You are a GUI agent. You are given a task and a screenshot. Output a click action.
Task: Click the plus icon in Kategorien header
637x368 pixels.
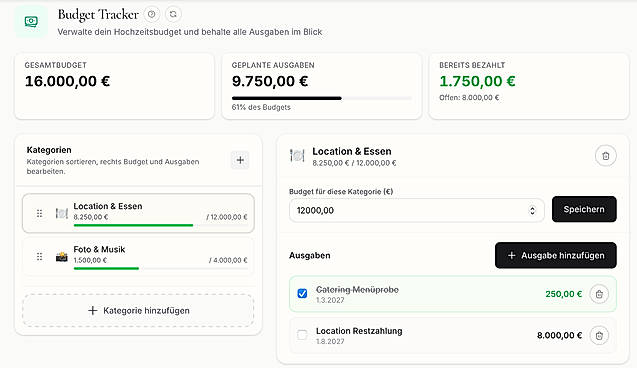tap(240, 160)
